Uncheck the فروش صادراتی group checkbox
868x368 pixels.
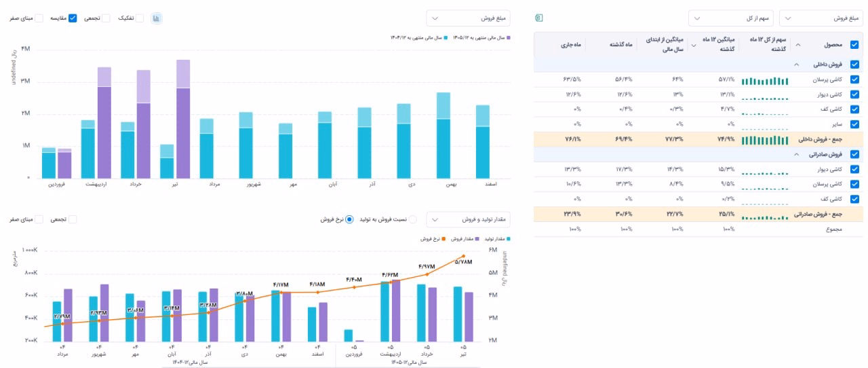pos(854,154)
